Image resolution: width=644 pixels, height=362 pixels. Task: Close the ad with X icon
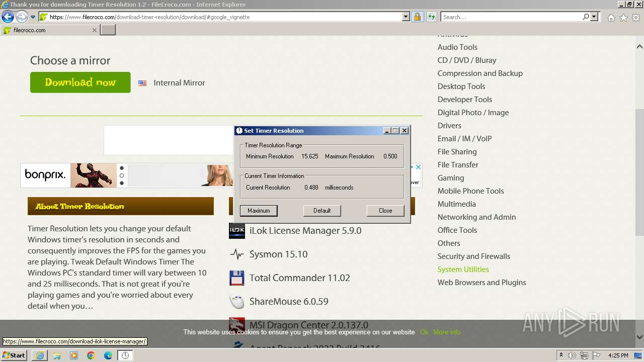coord(418,167)
